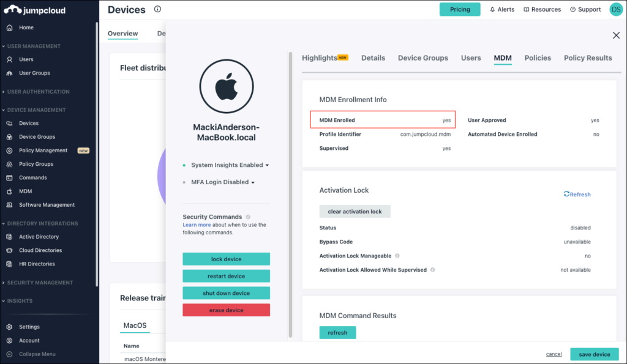627x364 pixels.
Task: Click the Users icon in sidebar
Action: pos(9,59)
